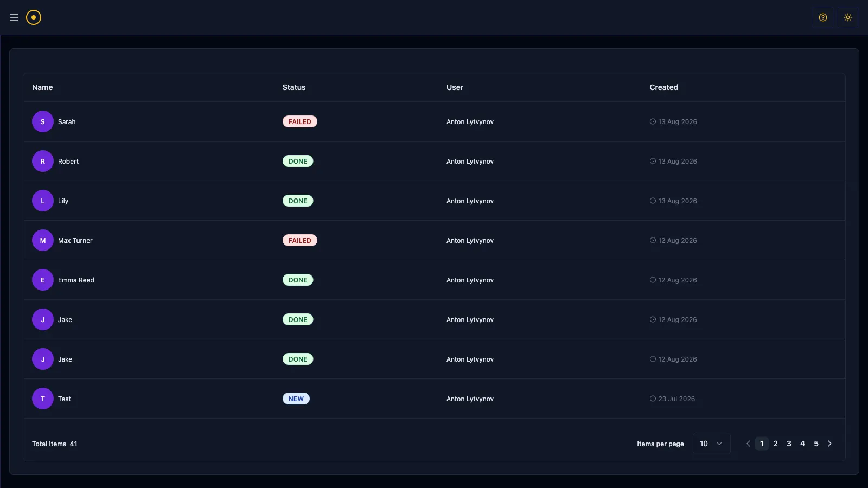The height and width of the screenshot is (488, 868).
Task: Open the items per page dropdown
Action: click(x=711, y=444)
